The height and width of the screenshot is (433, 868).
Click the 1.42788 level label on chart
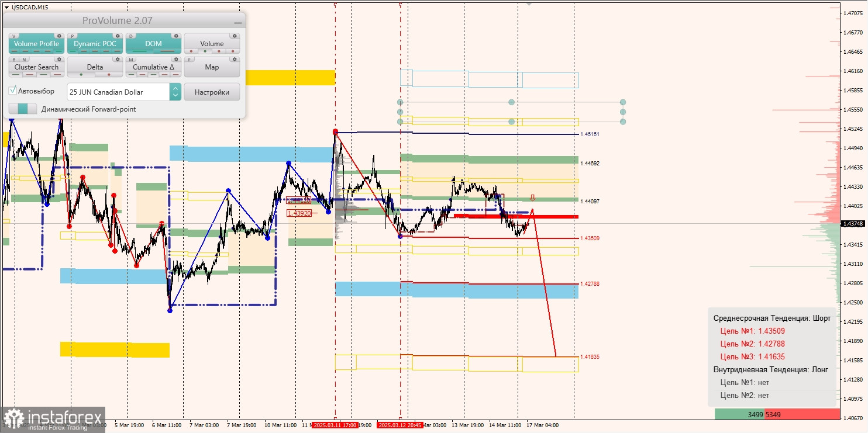[x=590, y=284]
